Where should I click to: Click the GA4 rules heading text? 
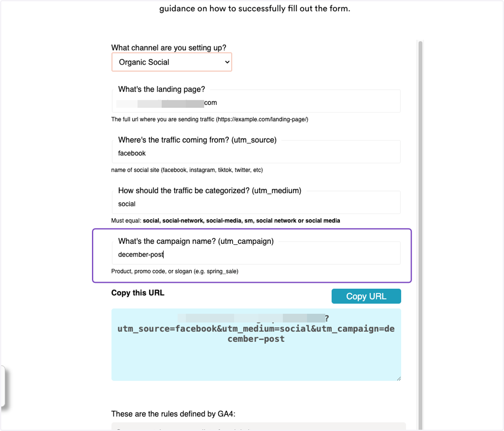coord(173,414)
